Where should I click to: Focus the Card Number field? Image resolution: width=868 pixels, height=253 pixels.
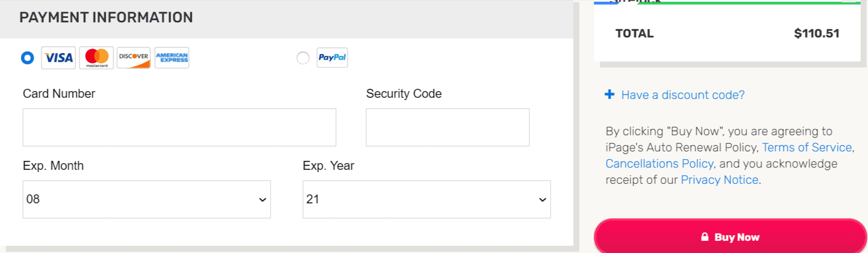(x=179, y=127)
